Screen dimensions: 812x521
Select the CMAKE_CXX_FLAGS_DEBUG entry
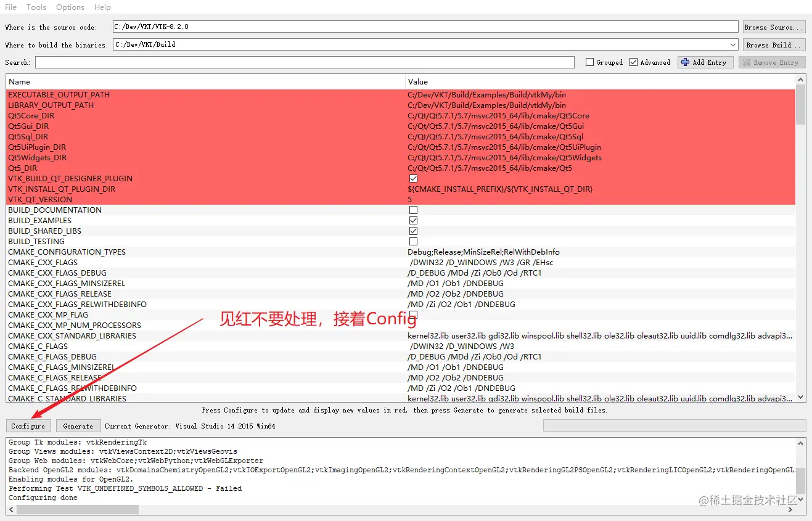pos(57,273)
